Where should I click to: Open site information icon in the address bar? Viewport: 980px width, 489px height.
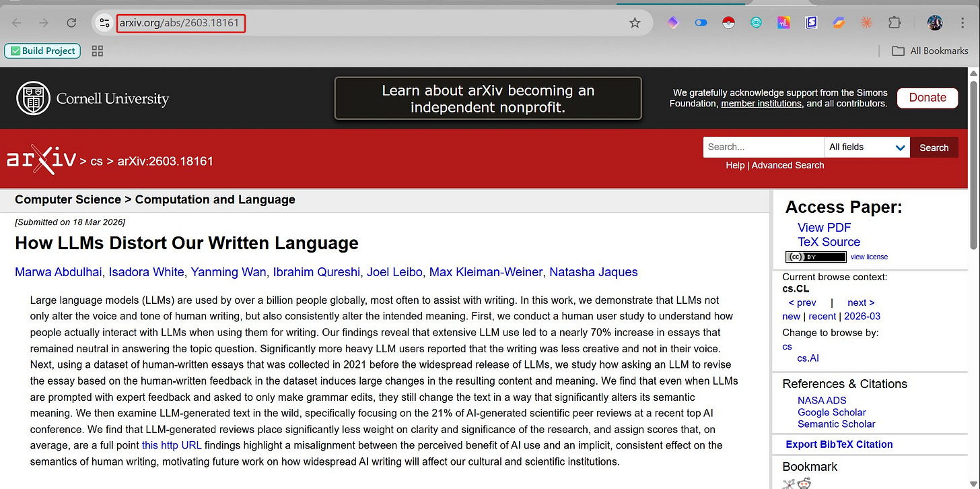pyautogui.click(x=104, y=22)
